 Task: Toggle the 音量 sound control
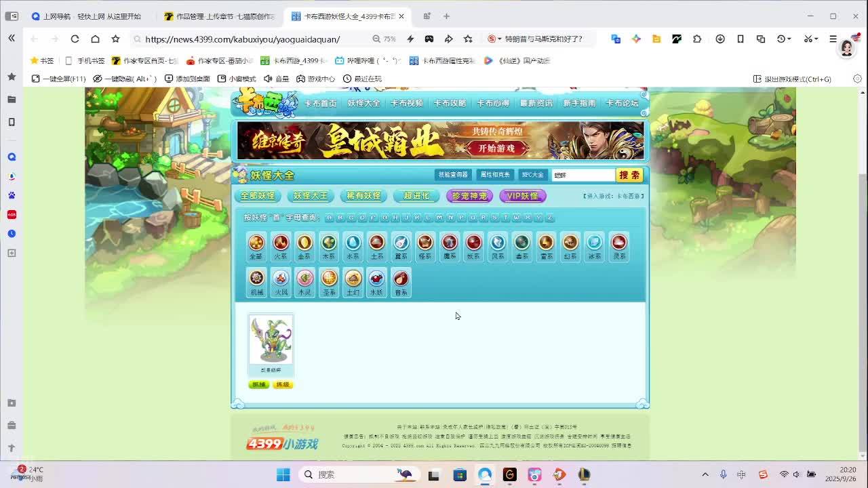click(276, 79)
